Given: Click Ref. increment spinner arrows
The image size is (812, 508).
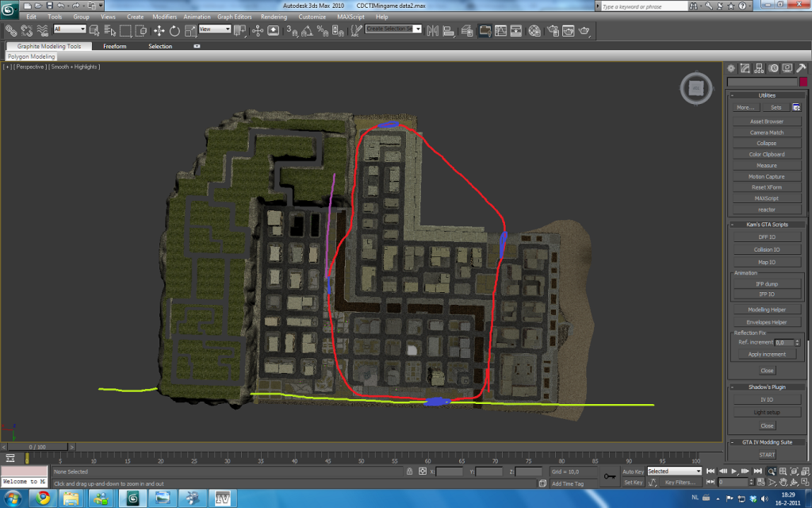Looking at the screenshot, I should (x=797, y=343).
